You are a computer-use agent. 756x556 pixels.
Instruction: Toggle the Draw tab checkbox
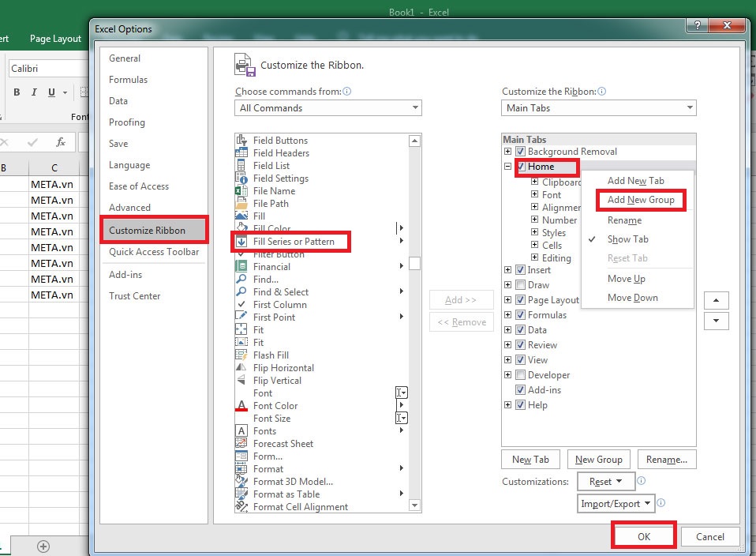(x=518, y=284)
